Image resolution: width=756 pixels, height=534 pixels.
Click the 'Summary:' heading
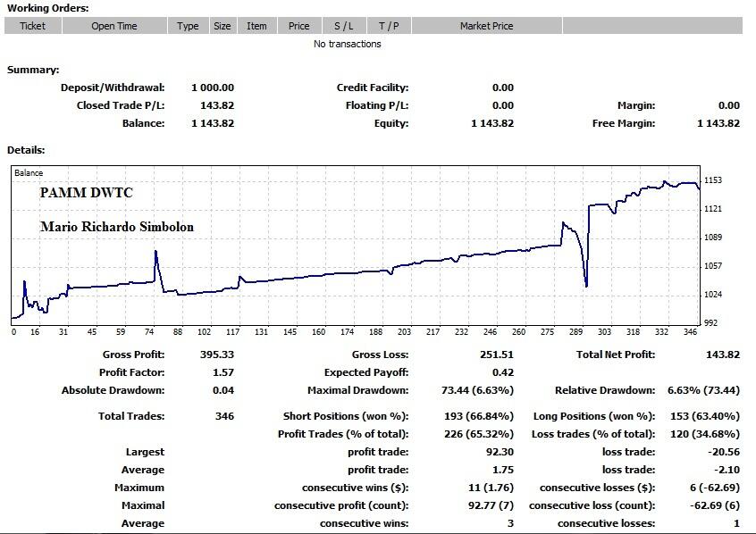[33, 70]
